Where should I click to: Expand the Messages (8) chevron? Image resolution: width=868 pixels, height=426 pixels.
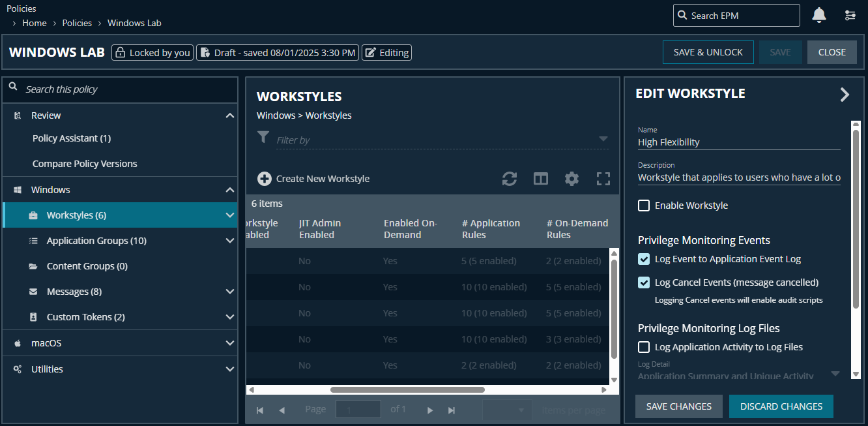pyautogui.click(x=229, y=292)
